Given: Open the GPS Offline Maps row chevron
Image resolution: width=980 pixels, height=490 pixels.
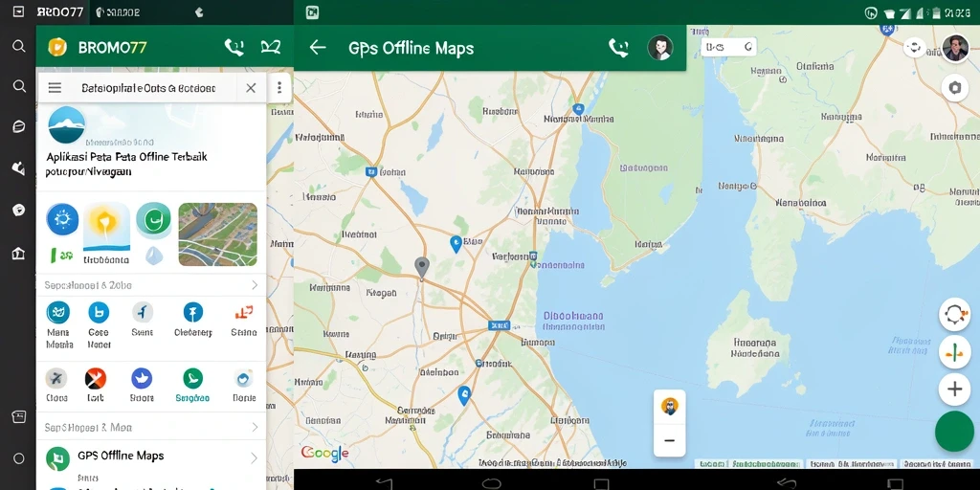Looking at the screenshot, I should [254, 458].
